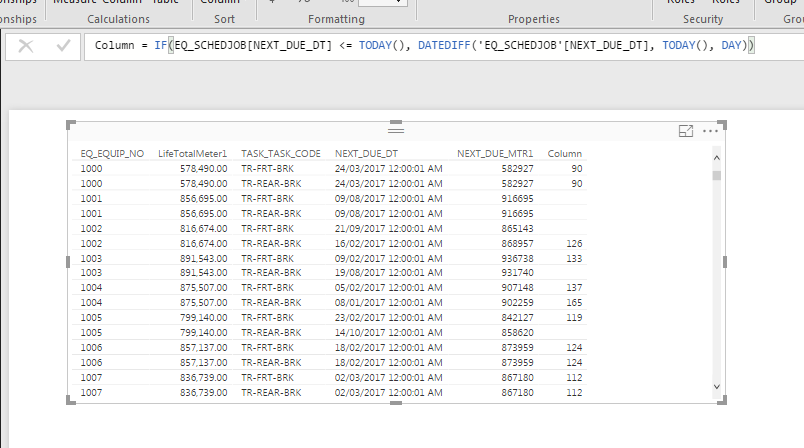Select 582927 in the 1000 TR-FRT-BRK row
The image size is (804, 448).
[517, 169]
